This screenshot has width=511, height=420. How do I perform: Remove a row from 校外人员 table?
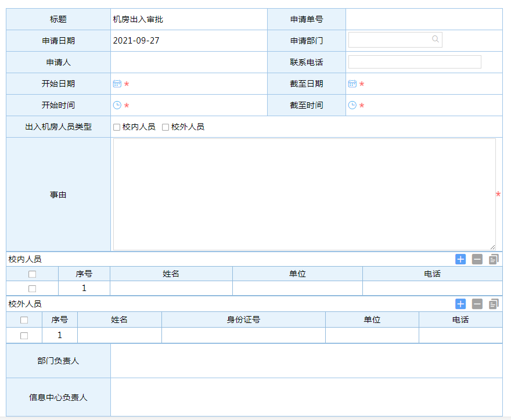pos(477,304)
